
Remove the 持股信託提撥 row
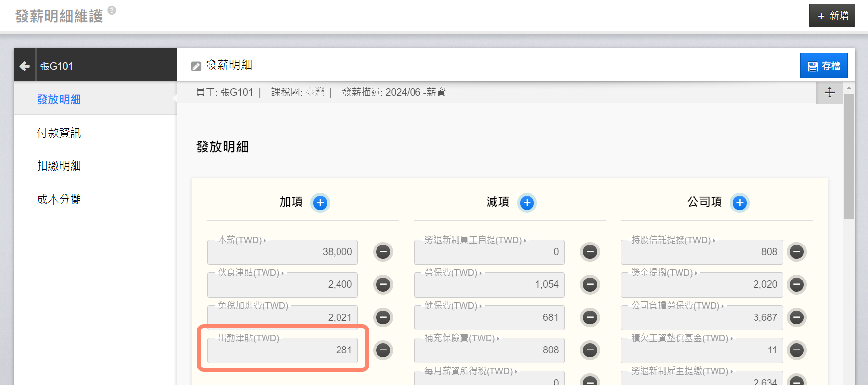pyautogui.click(x=796, y=252)
